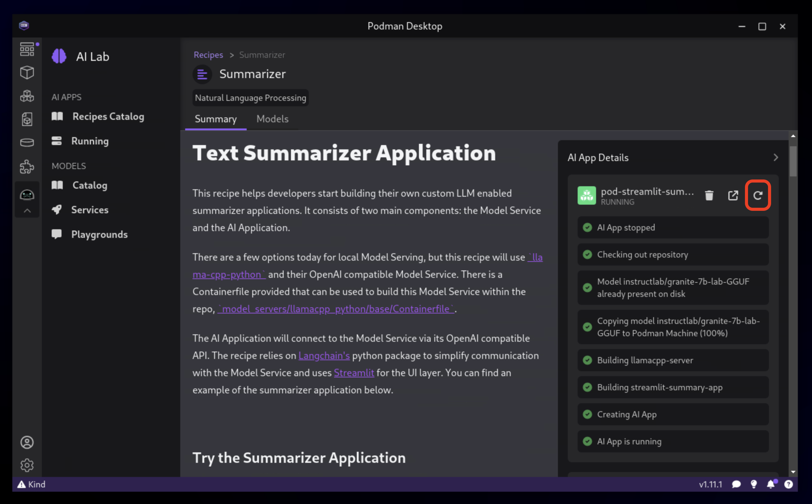Image resolution: width=812 pixels, height=504 pixels.
Task: Minimize the Podman Desktop window
Action: point(742,26)
